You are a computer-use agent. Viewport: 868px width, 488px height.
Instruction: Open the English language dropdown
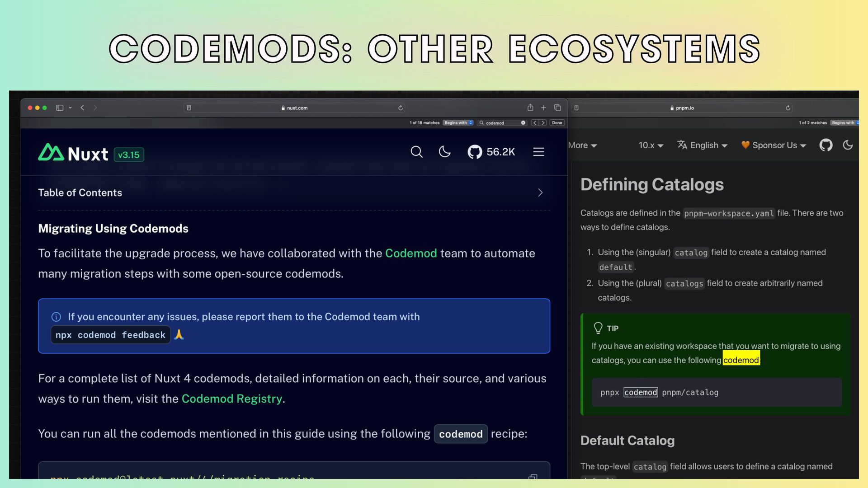tap(703, 145)
